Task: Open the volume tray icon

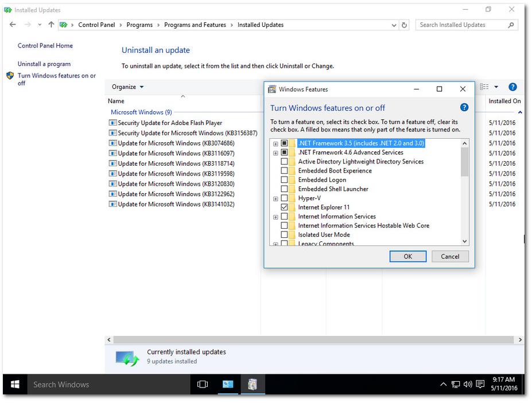Action: click(468, 384)
